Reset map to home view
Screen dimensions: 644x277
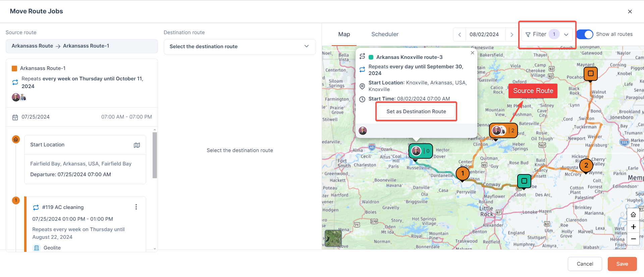coord(633,215)
